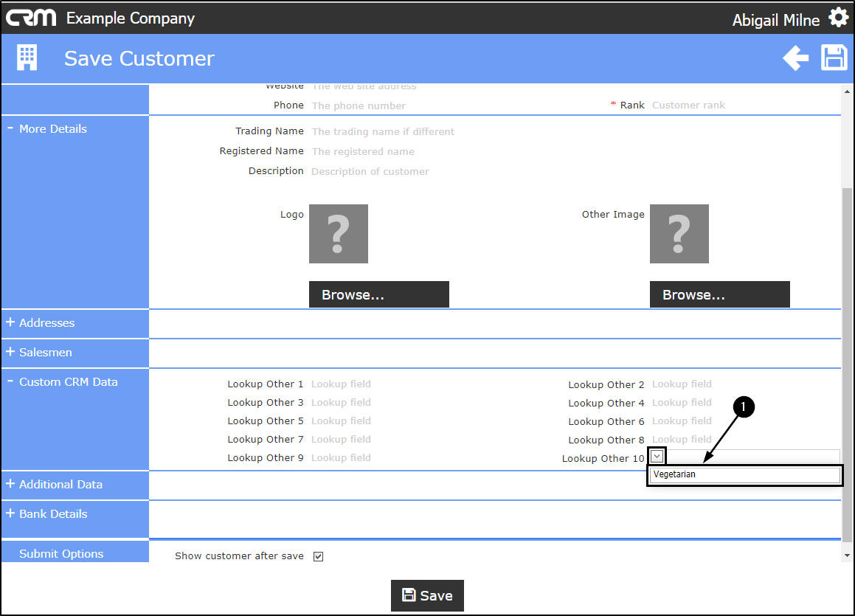
Task: Click the Save Customer page heading
Action: (139, 58)
